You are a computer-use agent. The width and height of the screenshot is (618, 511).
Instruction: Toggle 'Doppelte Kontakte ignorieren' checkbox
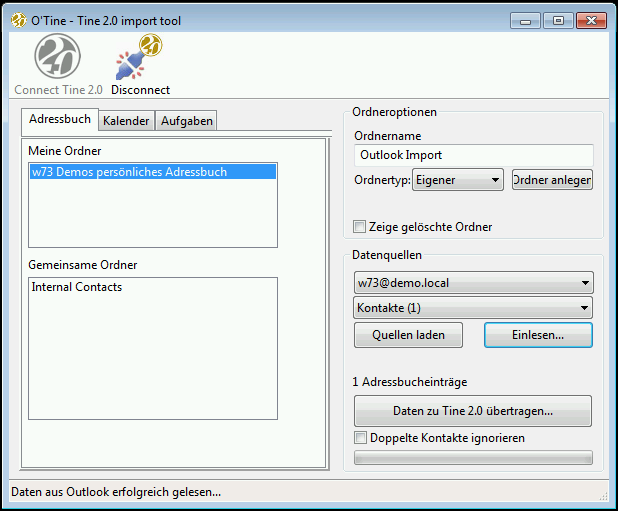(x=360, y=438)
